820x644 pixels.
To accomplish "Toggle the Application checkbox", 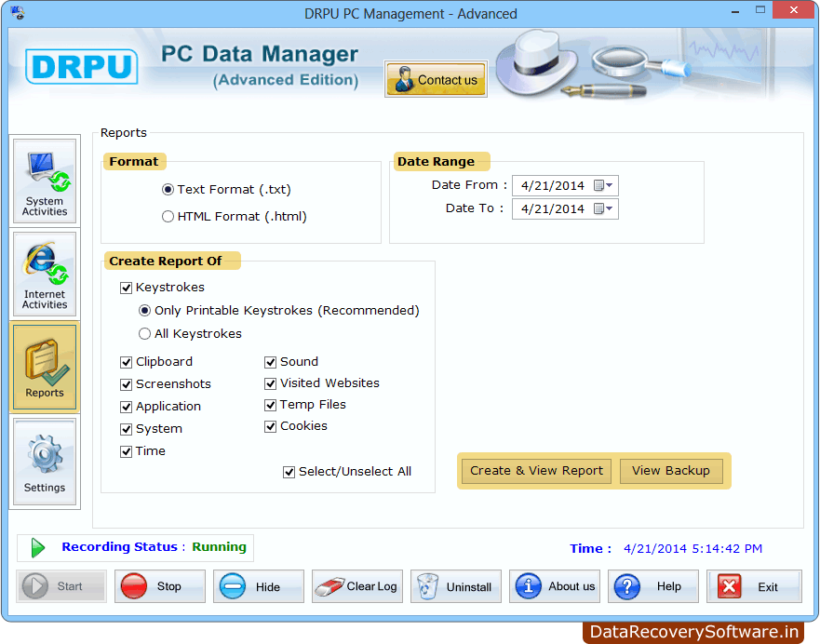I will pyautogui.click(x=126, y=407).
